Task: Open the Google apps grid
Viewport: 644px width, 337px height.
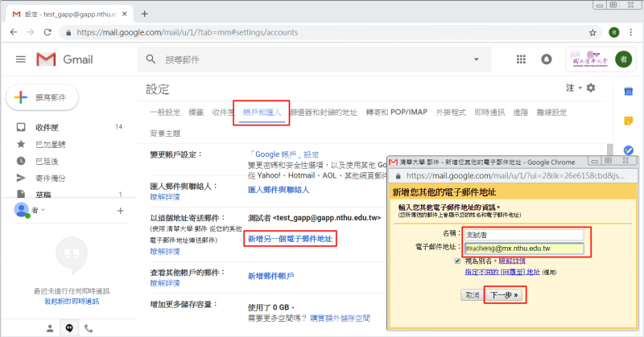Action: (x=521, y=60)
